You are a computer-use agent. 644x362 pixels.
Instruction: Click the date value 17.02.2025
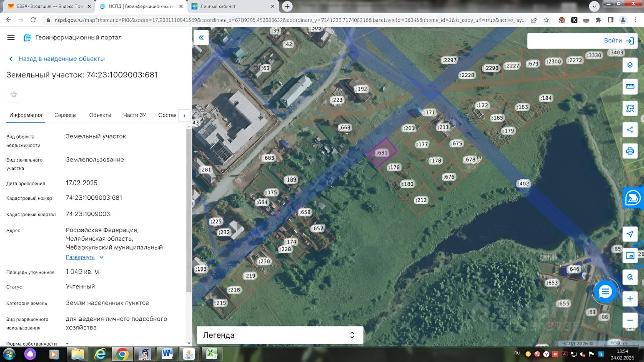[x=82, y=183]
